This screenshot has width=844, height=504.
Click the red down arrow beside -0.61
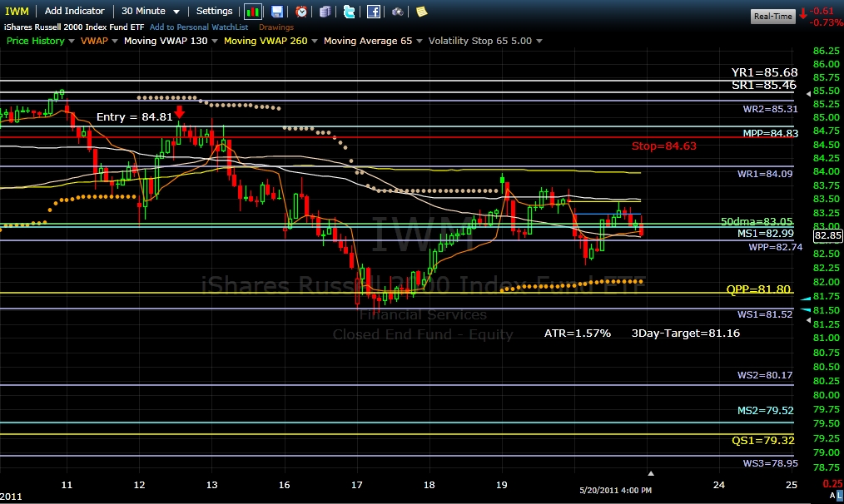click(803, 13)
